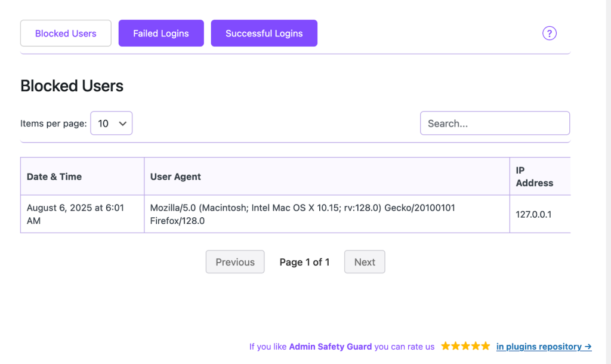611x364 pixels.
Task: Click the User Agent column header
Action: click(x=175, y=177)
